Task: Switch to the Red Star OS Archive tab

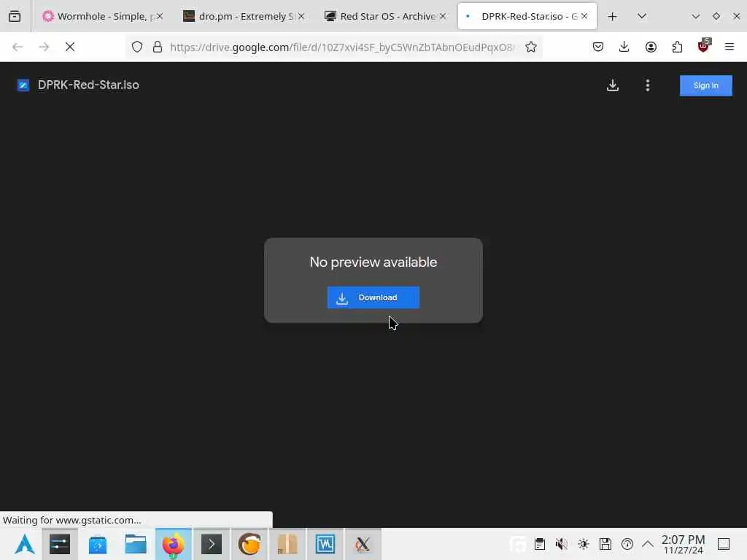Action: click(x=385, y=16)
